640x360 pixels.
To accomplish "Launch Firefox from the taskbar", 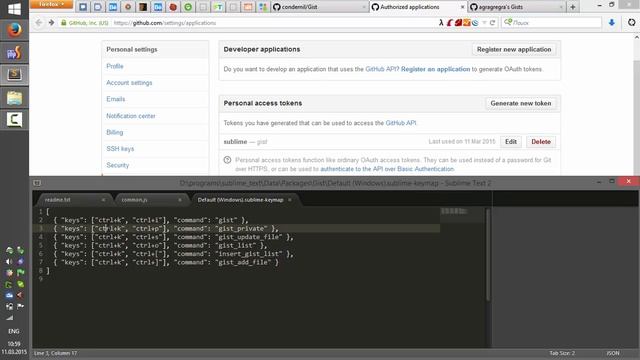I will 14,30.
